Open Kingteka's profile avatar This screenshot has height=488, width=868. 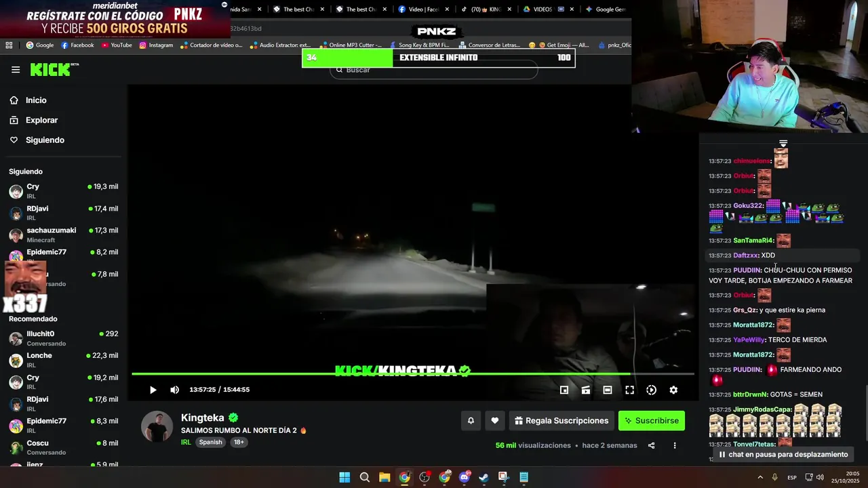point(157,427)
